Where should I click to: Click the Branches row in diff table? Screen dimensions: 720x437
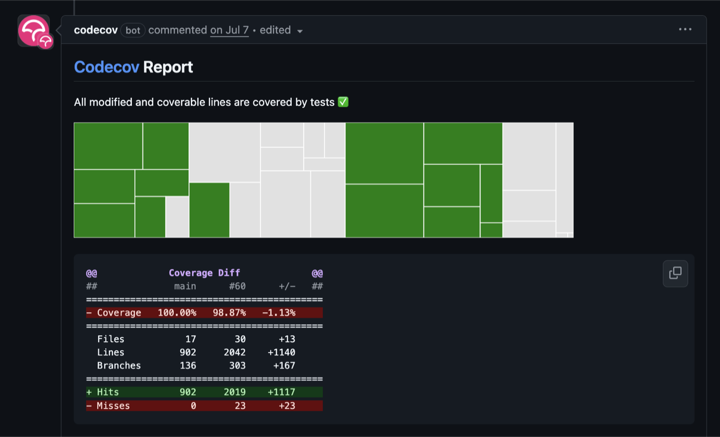click(x=204, y=366)
